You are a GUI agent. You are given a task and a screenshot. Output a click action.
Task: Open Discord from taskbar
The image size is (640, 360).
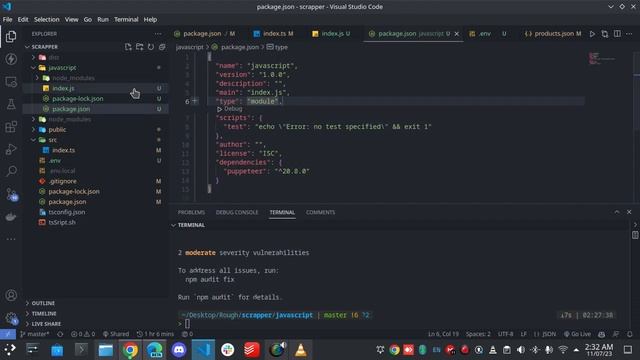(x=178, y=350)
